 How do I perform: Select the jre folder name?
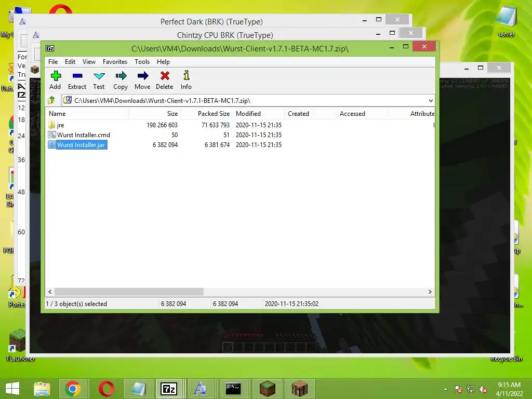click(60, 125)
